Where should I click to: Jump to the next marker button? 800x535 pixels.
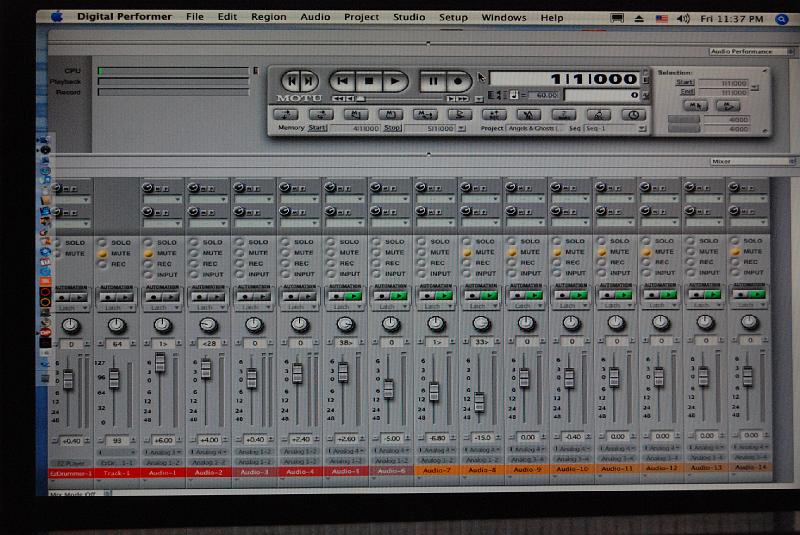click(x=308, y=81)
